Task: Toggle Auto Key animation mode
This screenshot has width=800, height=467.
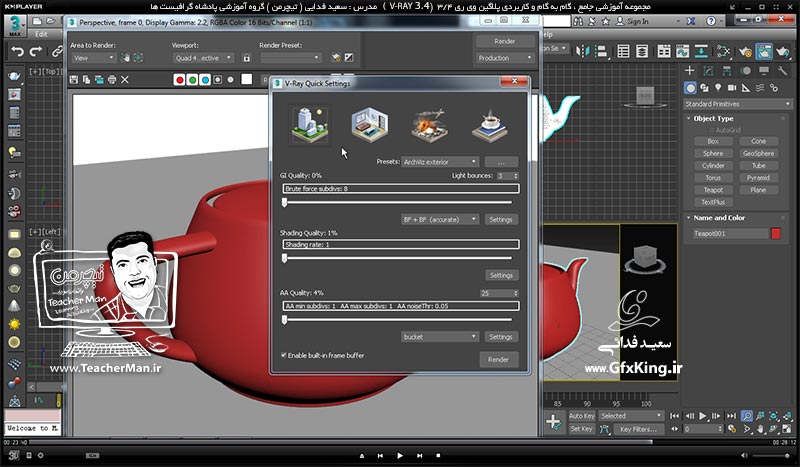Action: tap(582, 416)
